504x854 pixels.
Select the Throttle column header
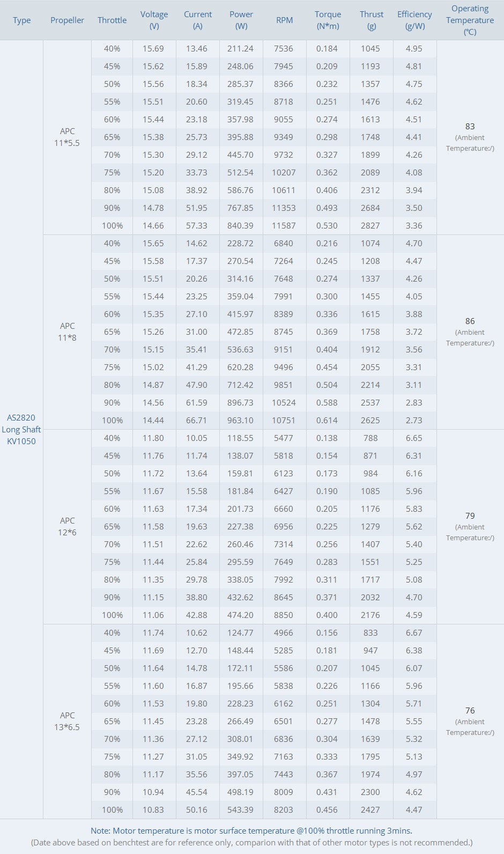pyautogui.click(x=112, y=20)
